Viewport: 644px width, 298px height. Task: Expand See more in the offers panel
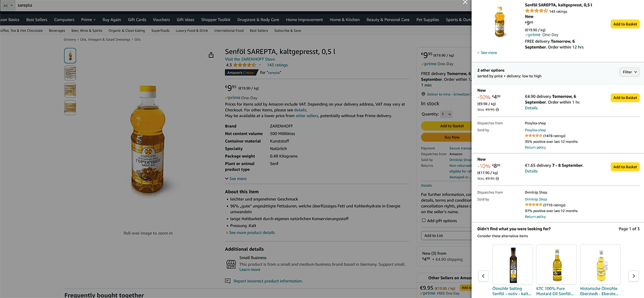(x=487, y=53)
